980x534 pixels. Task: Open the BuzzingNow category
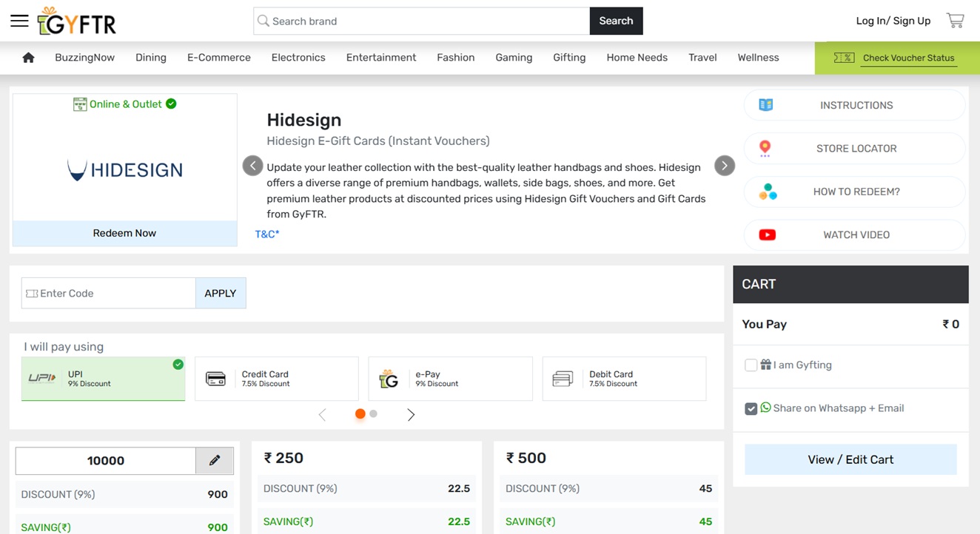pyautogui.click(x=84, y=58)
